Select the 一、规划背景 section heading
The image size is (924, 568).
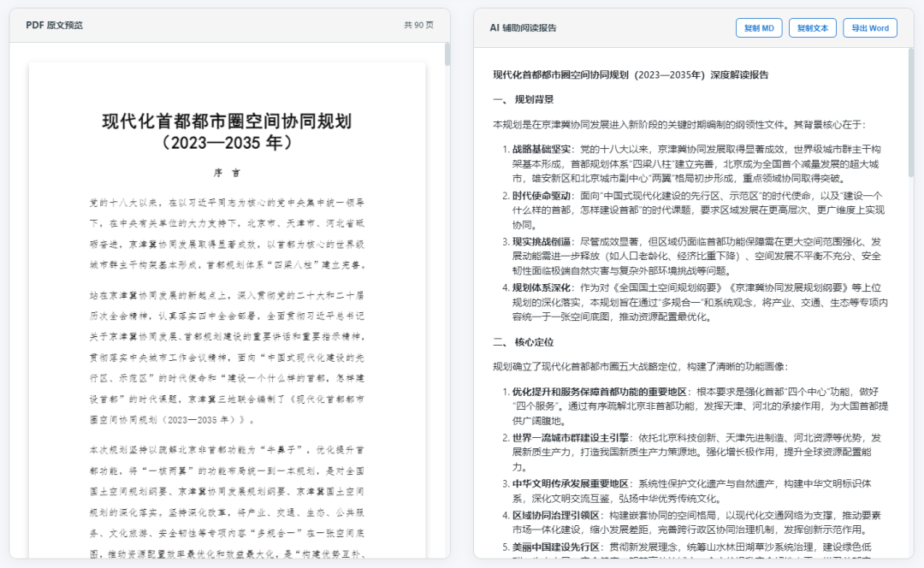click(x=523, y=100)
